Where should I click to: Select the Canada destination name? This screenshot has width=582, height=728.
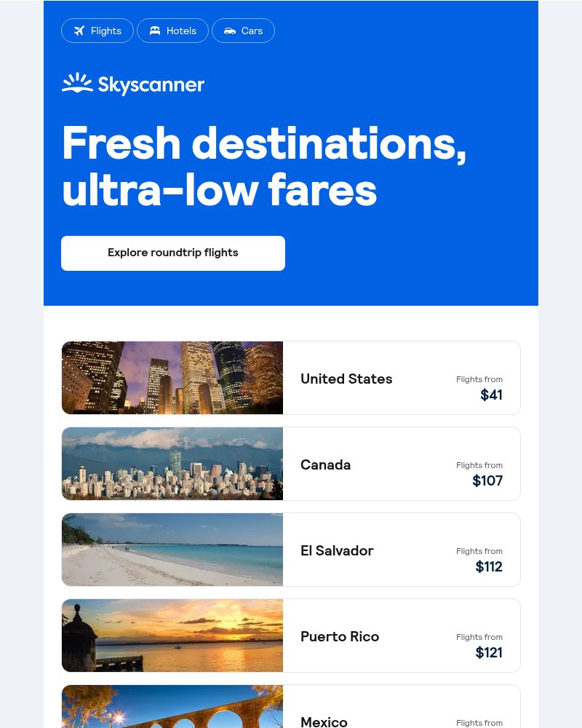tap(325, 464)
